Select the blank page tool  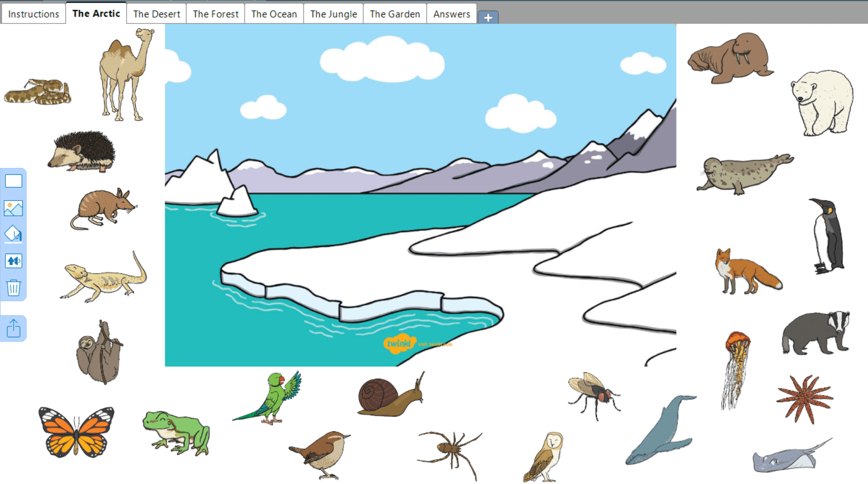(13, 181)
